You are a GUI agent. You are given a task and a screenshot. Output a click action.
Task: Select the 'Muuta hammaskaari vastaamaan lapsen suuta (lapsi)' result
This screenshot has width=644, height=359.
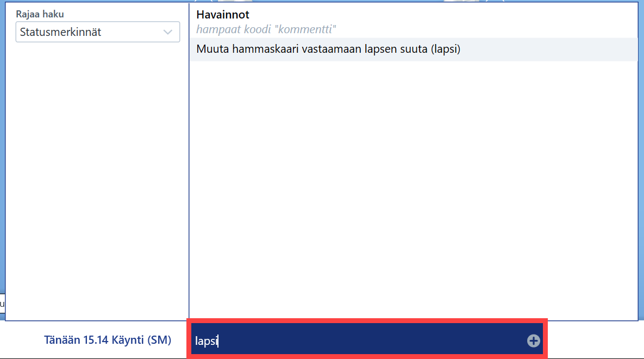click(413, 49)
